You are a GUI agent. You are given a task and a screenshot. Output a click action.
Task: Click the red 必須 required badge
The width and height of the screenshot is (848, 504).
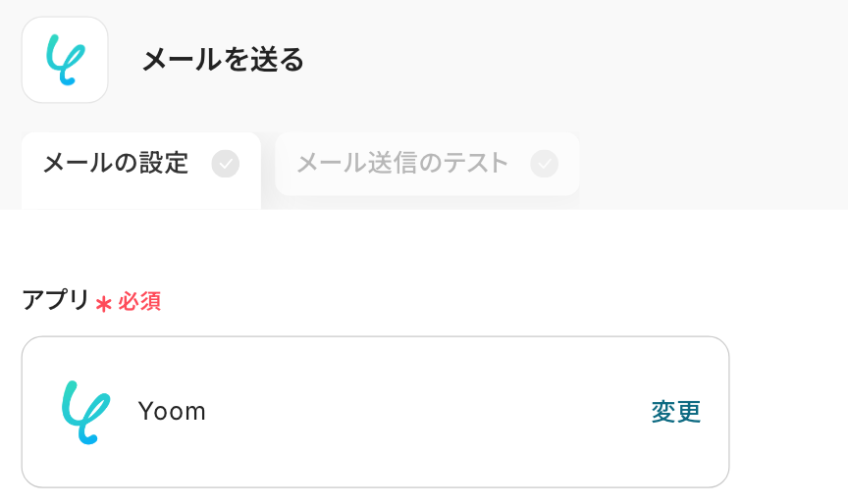(139, 302)
